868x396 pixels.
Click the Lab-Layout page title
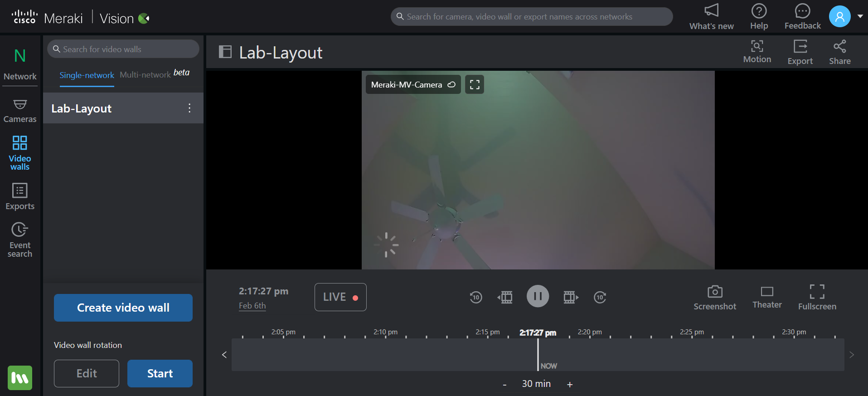coord(281,53)
